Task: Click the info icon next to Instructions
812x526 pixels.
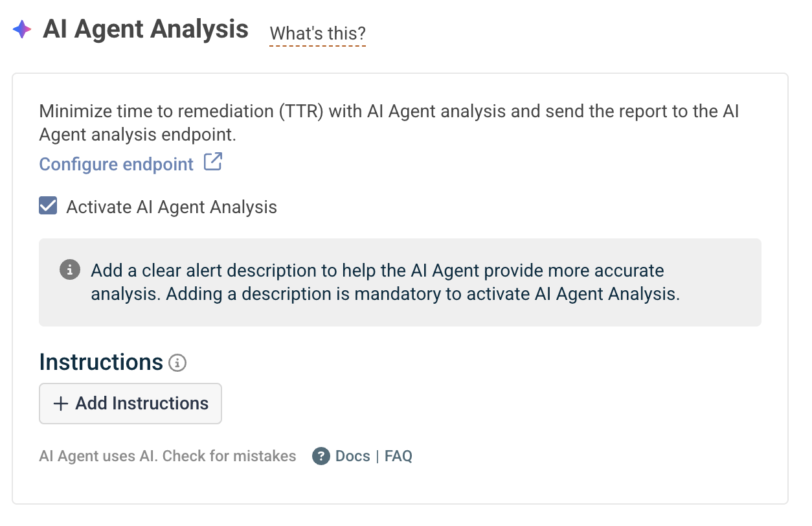Action: pos(177,363)
